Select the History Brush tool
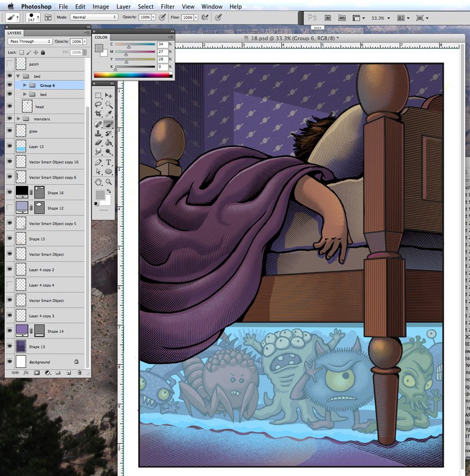Image resolution: width=470 pixels, height=476 pixels. tap(108, 133)
